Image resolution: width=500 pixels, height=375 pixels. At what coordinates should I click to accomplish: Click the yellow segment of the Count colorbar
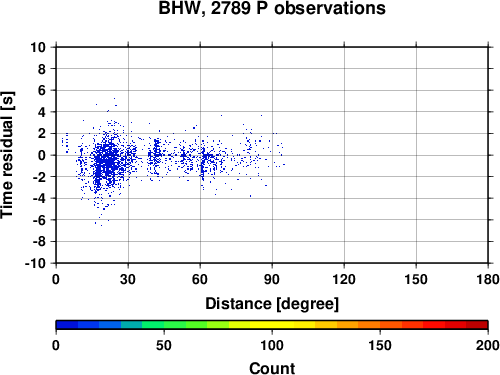coord(272,325)
